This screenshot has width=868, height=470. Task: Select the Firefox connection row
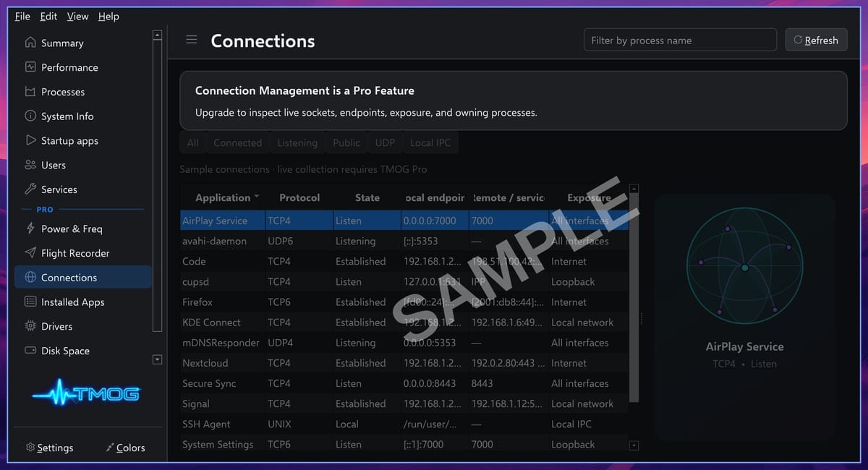404,302
